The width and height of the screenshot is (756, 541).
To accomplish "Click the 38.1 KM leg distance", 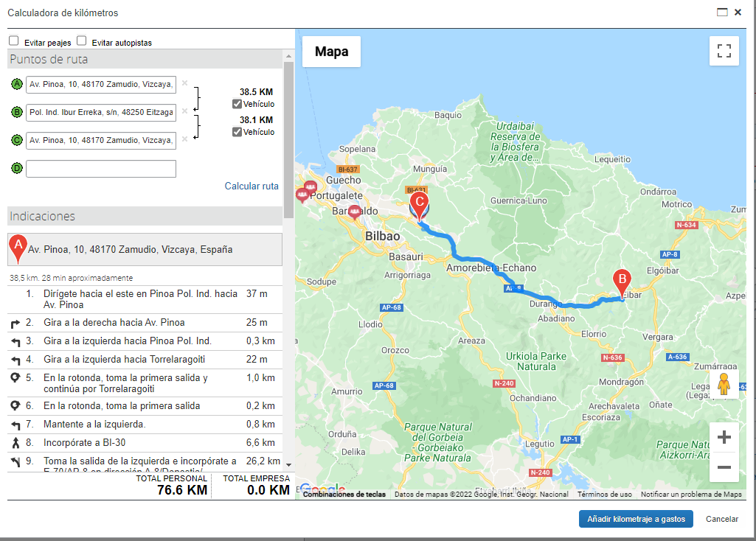I will [x=256, y=119].
